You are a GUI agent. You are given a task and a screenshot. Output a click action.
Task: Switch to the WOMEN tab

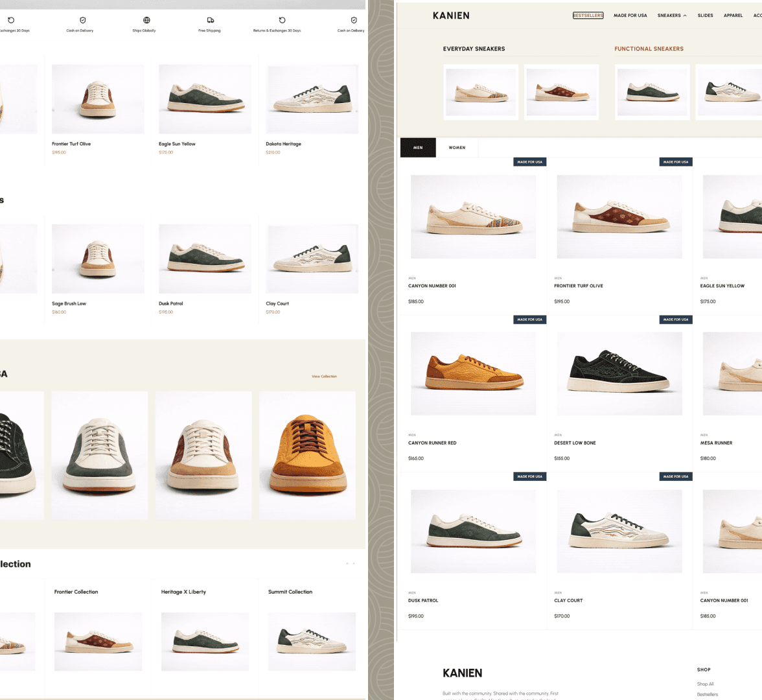tap(457, 148)
